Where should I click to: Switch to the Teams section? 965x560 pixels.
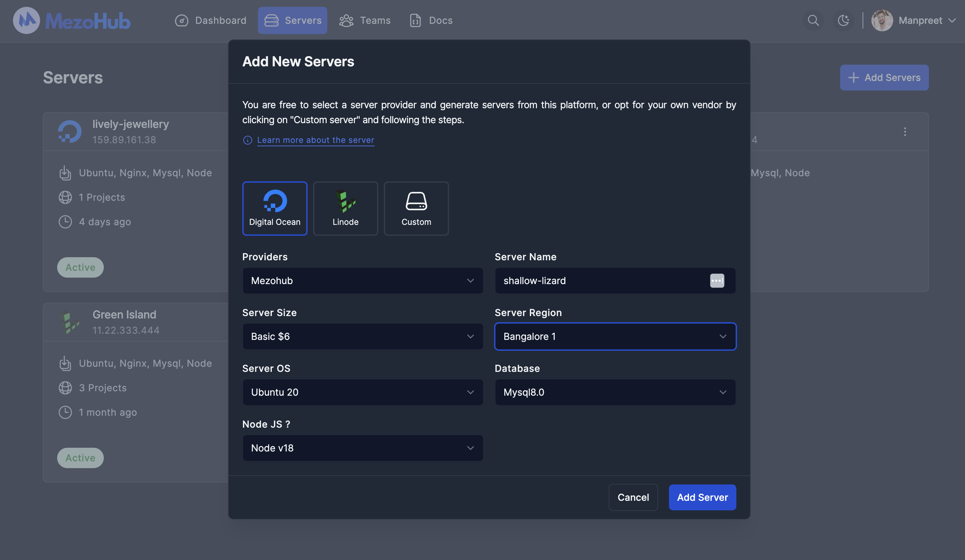point(364,20)
